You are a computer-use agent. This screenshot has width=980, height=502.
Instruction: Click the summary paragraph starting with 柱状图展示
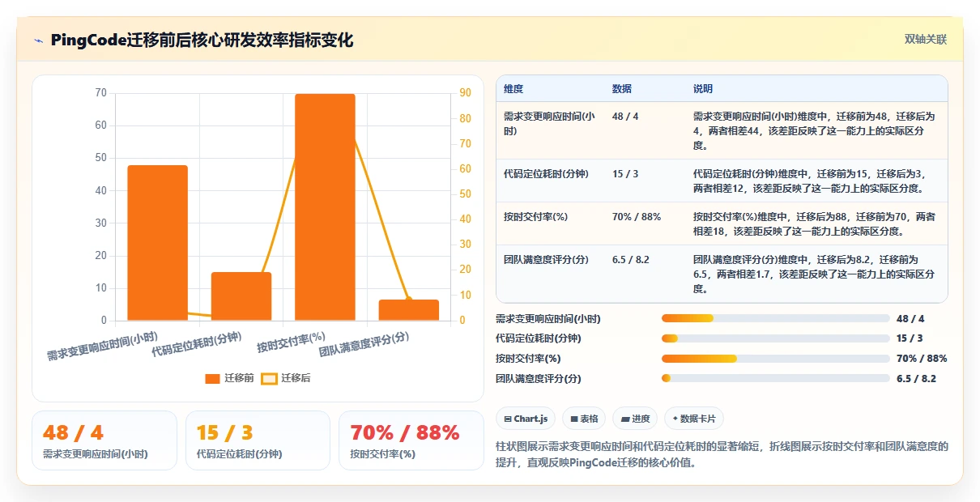722,454
